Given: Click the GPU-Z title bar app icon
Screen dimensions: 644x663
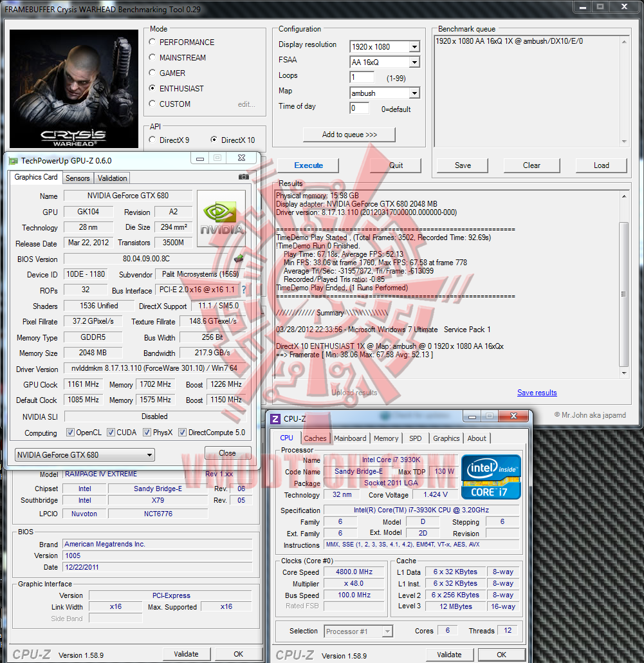Looking at the screenshot, I should (x=14, y=161).
